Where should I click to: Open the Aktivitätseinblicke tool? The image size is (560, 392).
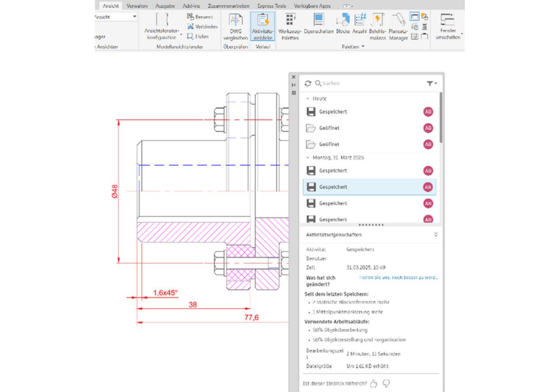(262, 27)
